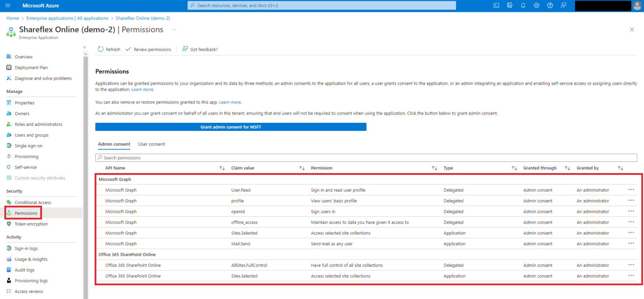Switch to the User consent tab
Viewport: 644px width, 299px height.
(x=151, y=144)
